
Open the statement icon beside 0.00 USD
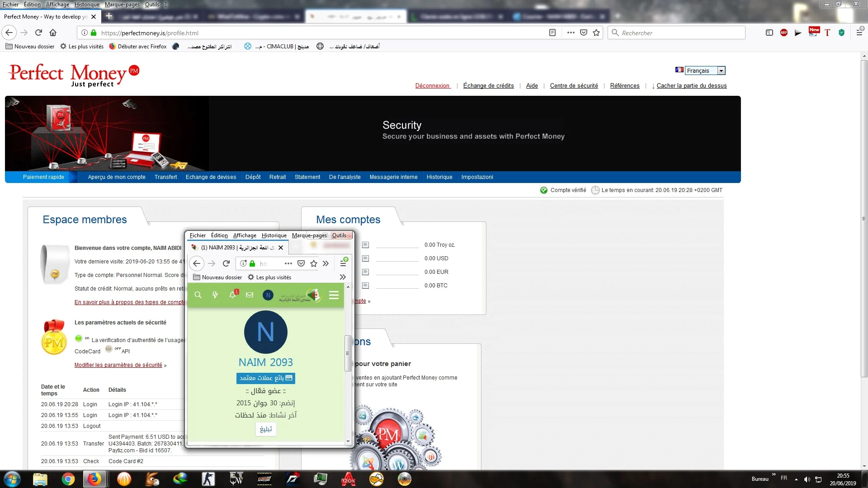[x=366, y=258]
